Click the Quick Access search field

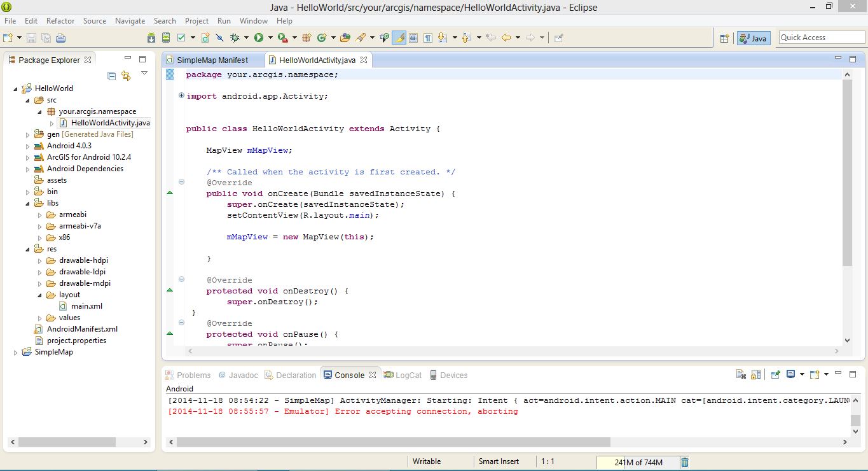(x=822, y=38)
